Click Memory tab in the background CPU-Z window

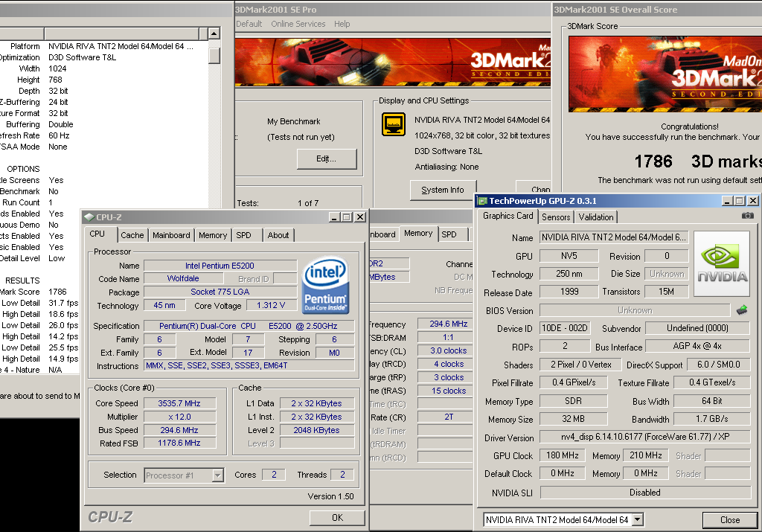[x=418, y=233]
